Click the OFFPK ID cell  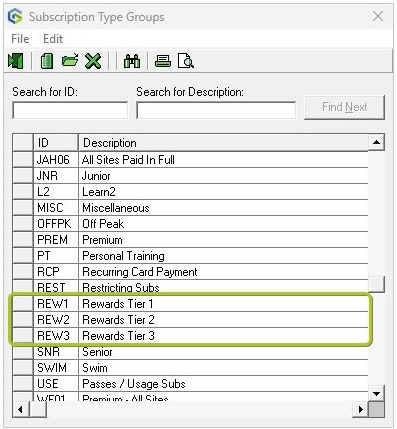(x=56, y=224)
